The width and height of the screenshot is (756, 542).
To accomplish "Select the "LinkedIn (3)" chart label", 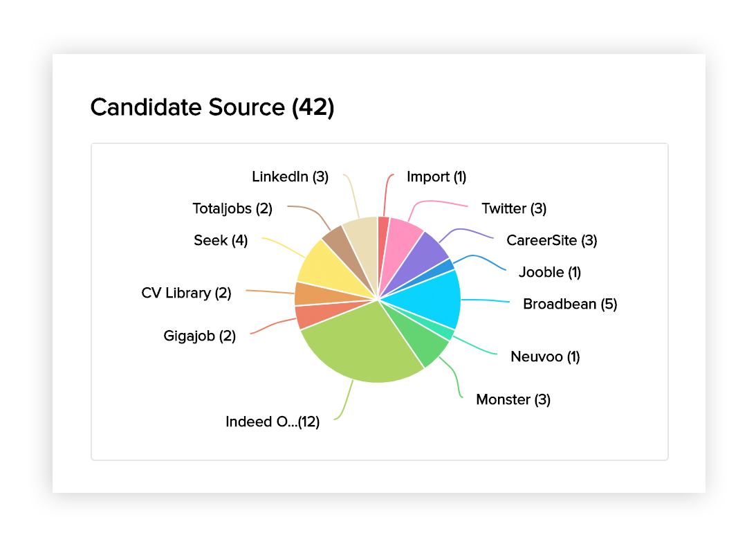I will pyautogui.click(x=290, y=177).
